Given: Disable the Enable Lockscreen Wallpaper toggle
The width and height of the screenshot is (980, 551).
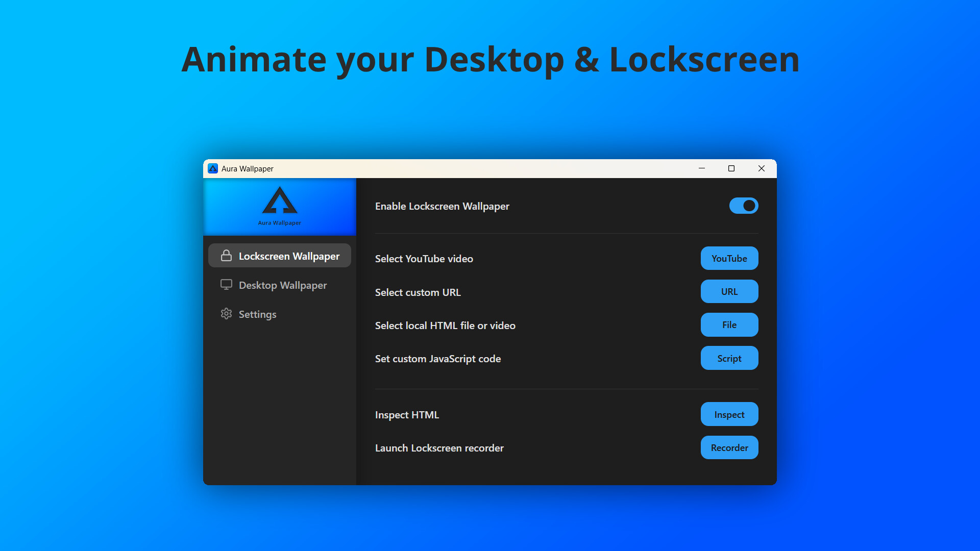Looking at the screenshot, I should (743, 206).
